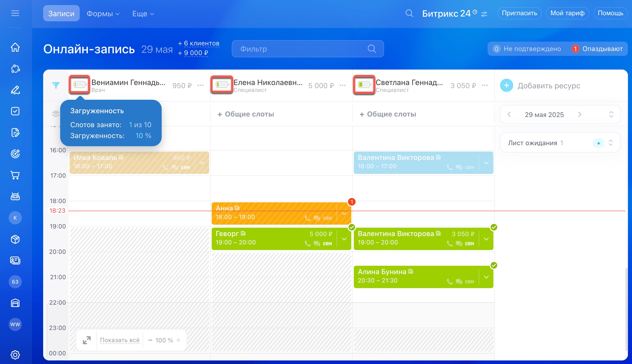Click zoom plus next to 100 %
The width and height of the screenshot is (632, 364).
[178, 340]
